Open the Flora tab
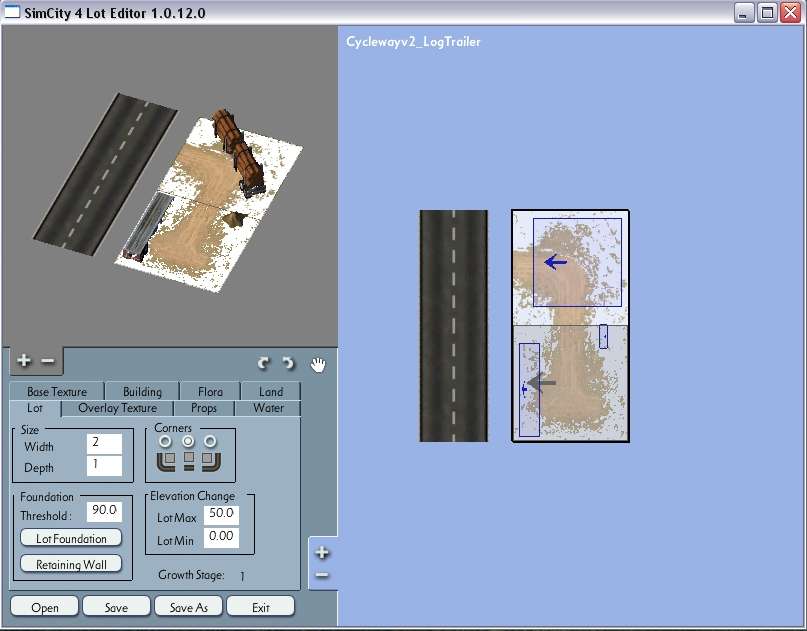Screen dimensions: 807x631 (210, 392)
